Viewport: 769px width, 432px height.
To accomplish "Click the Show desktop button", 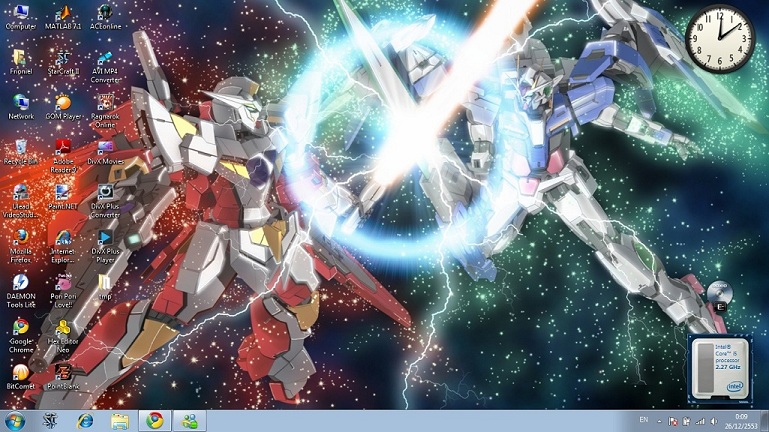I will tap(765, 421).
